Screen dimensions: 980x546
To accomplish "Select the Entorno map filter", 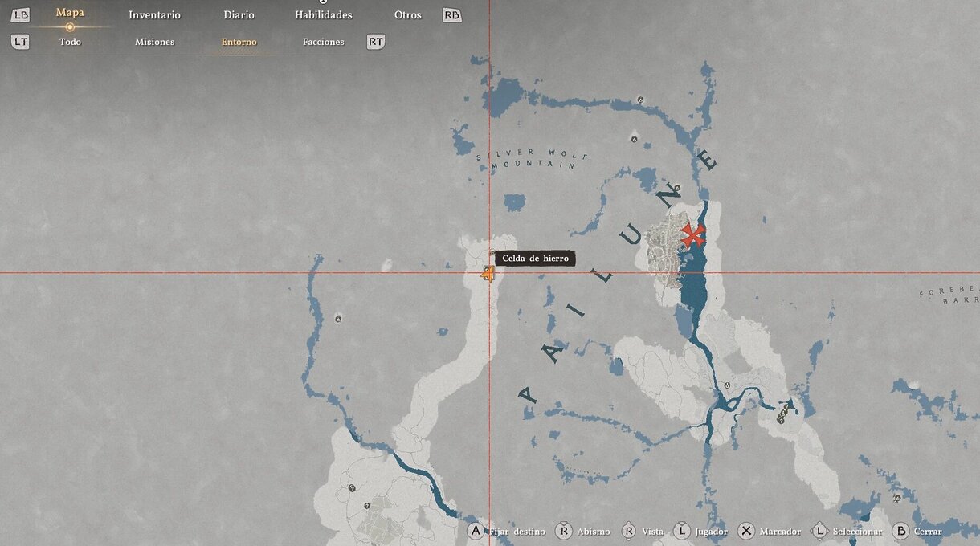I will click(239, 42).
